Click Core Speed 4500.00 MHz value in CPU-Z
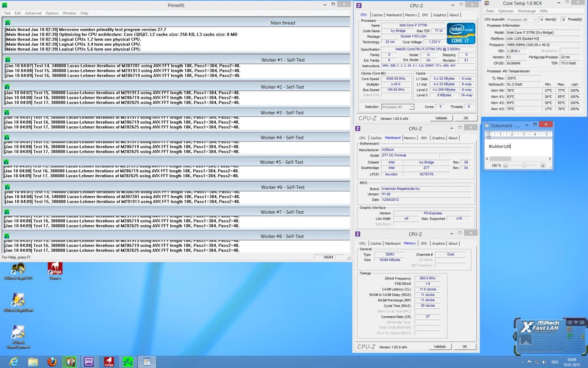 pos(395,79)
